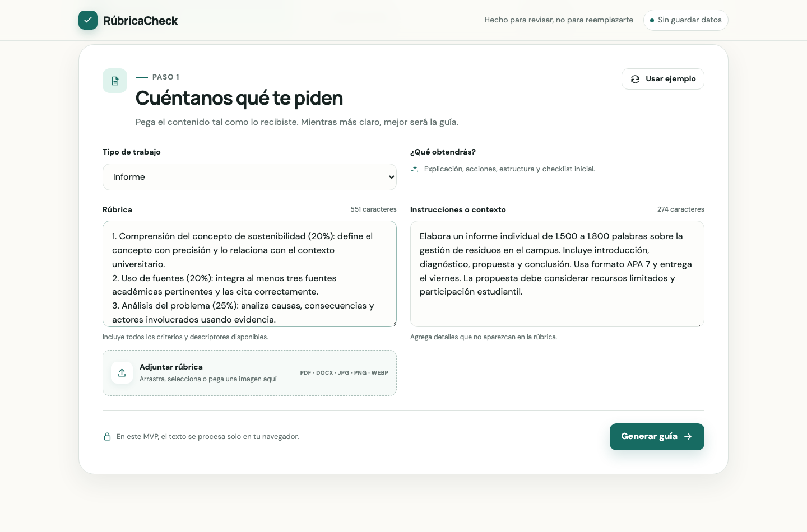Viewport: 807px width, 532px height.
Task: Click the 'Instrucciones o contexto' label
Action: pos(458,209)
